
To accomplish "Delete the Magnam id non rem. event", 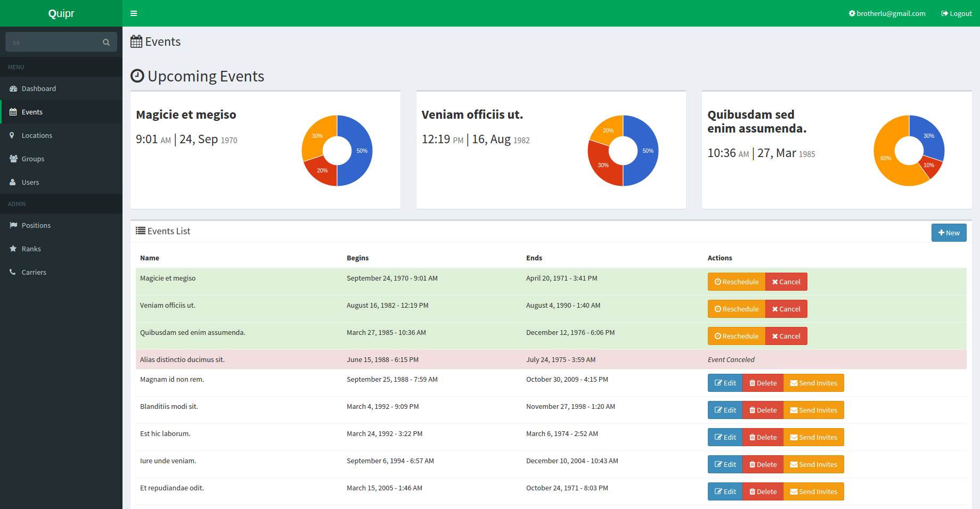I will pyautogui.click(x=763, y=383).
